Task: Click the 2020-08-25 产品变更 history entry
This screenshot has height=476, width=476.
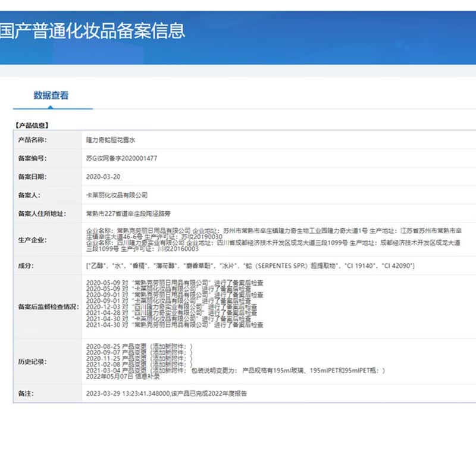Action: (139, 347)
